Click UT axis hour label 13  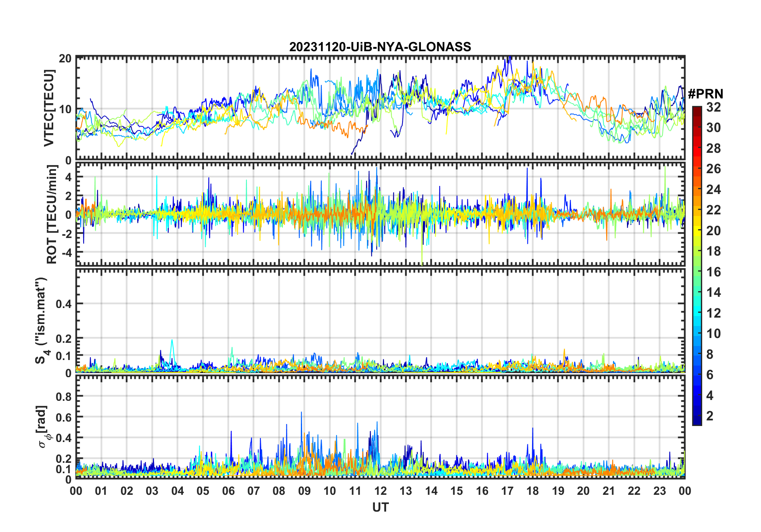[406, 491]
